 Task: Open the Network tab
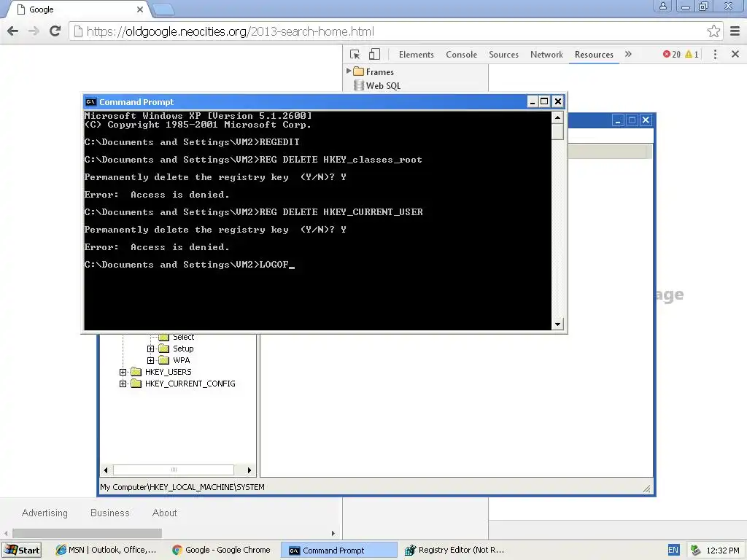point(546,55)
